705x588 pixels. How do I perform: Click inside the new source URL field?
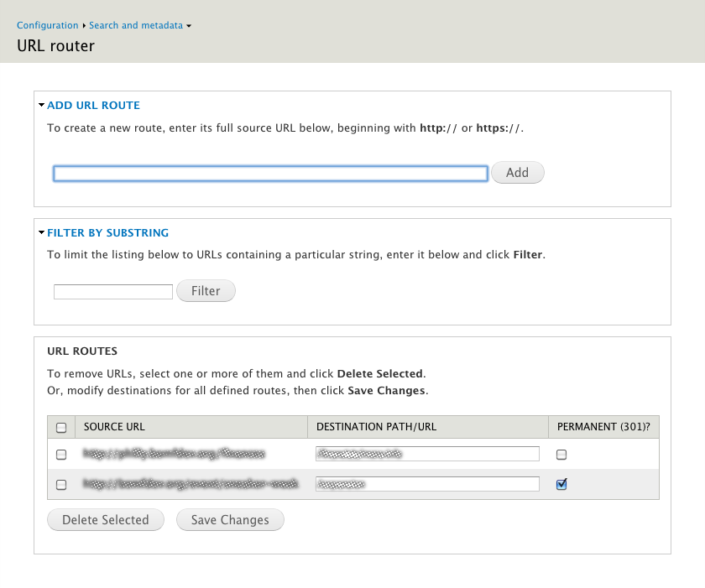(270, 173)
